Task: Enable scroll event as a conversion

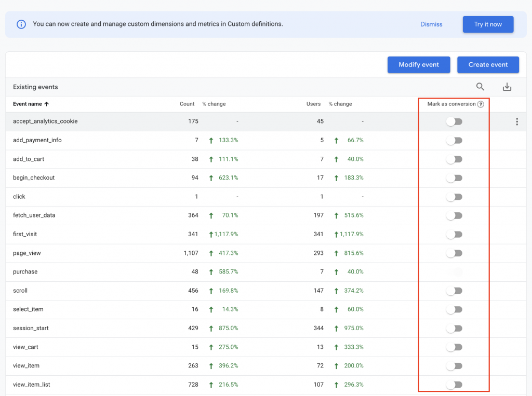Action: [x=454, y=290]
